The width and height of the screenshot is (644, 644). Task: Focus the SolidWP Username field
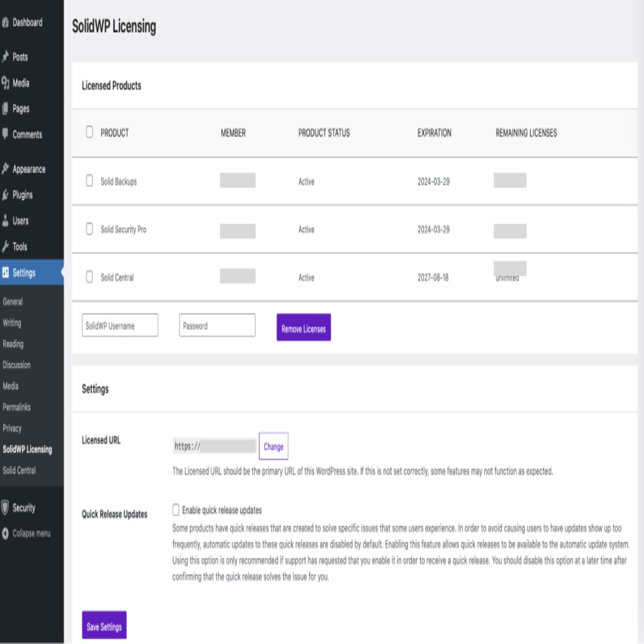click(x=120, y=325)
